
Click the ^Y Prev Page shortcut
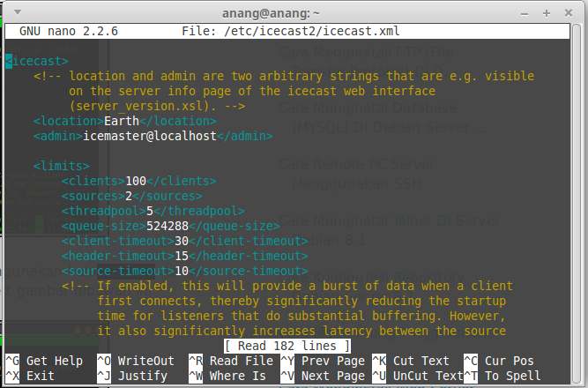tap(323, 361)
